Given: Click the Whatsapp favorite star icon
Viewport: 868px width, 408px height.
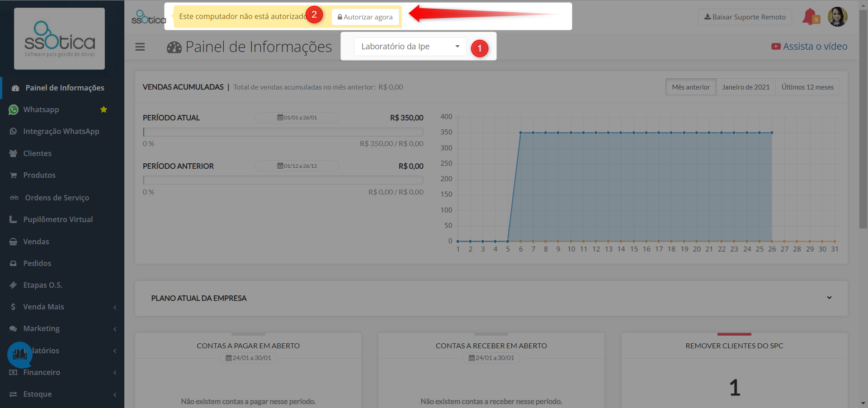Looking at the screenshot, I should click(104, 109).
